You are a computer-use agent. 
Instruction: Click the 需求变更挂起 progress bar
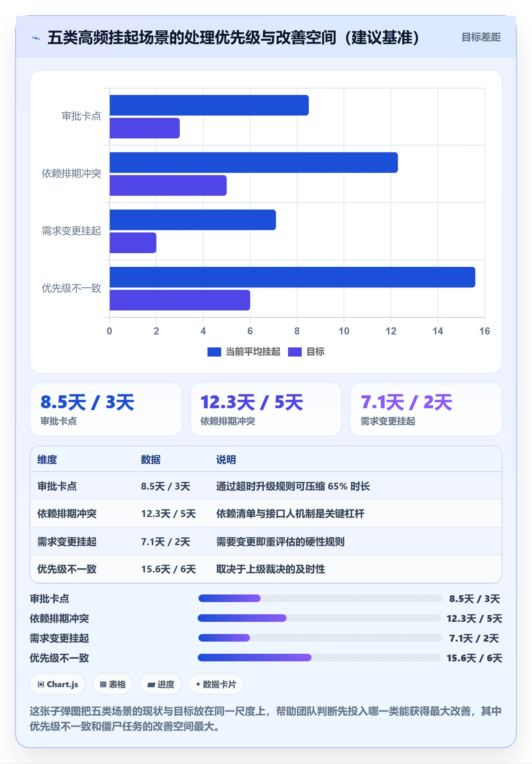point(320,638)
